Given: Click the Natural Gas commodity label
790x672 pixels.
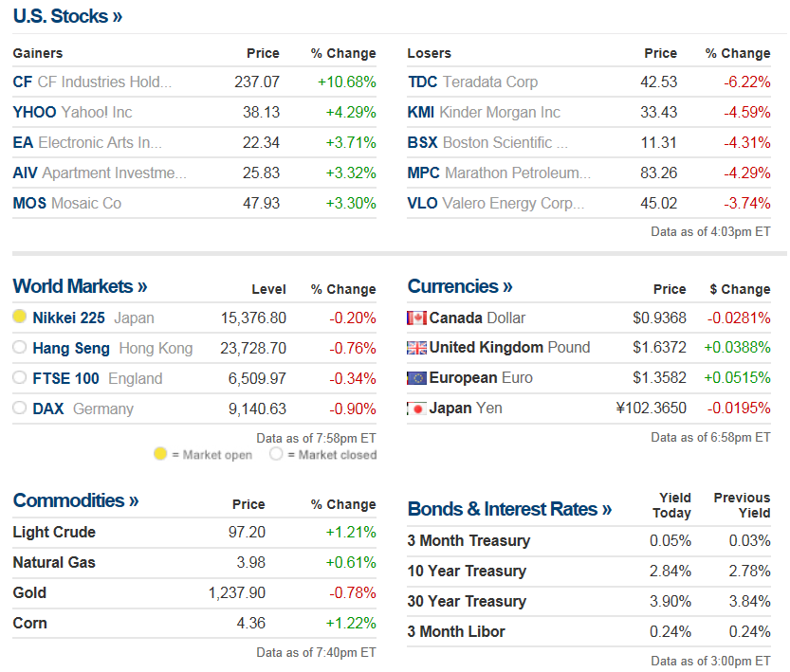Looking at the screenshot, I should pos(54,562).
